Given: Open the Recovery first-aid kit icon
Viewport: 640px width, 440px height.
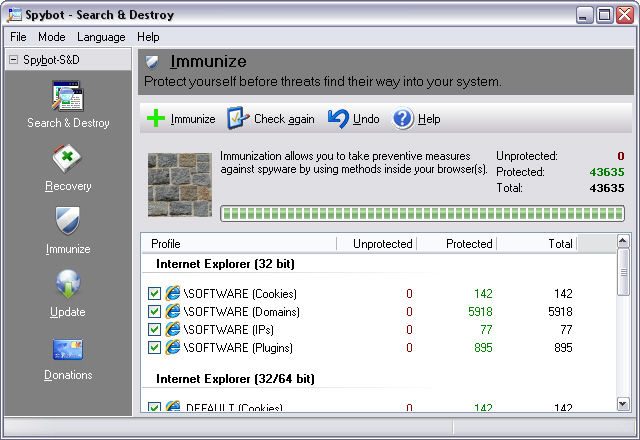Looking at the screenshot, I should point(67,158).
